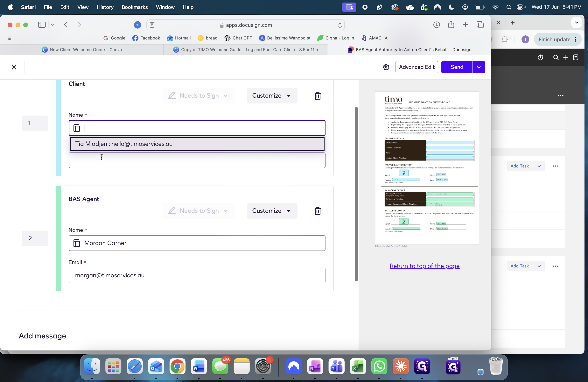The image size is (588, 382).
Task: Open the Hotmail bookmark
Action: [179, 38]
